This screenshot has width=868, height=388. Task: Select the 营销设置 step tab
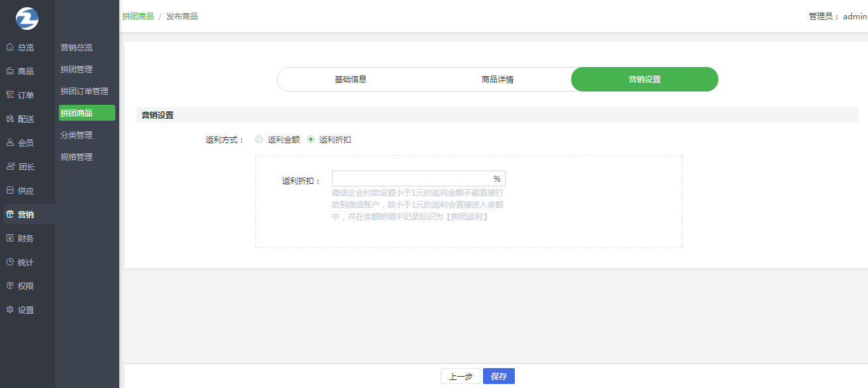point(645,80)
